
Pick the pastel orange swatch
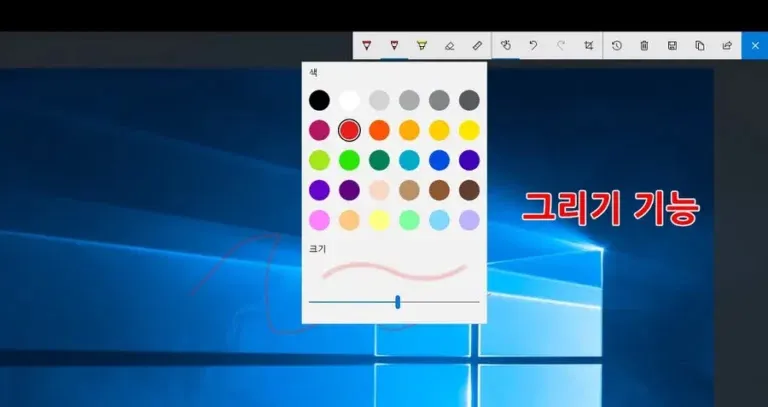pos(349,220)
